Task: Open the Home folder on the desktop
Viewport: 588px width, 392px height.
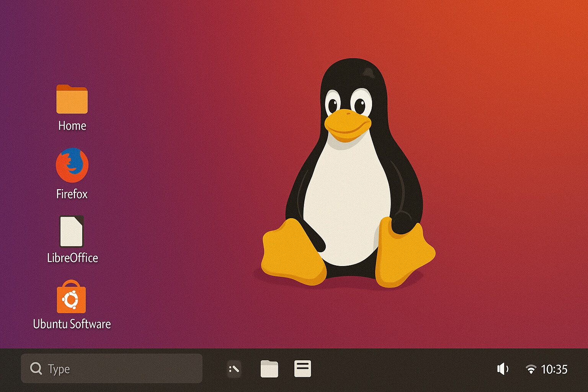Action: pos(71,98)
